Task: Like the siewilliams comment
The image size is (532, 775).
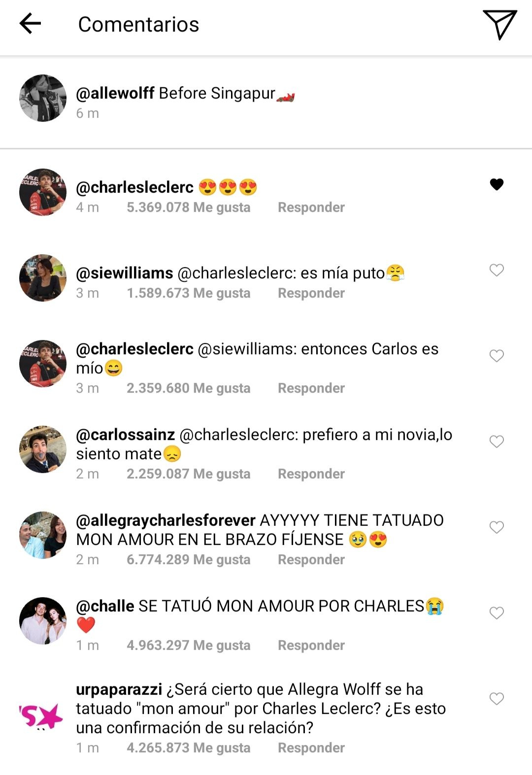Action: click(x=497, y=270)
